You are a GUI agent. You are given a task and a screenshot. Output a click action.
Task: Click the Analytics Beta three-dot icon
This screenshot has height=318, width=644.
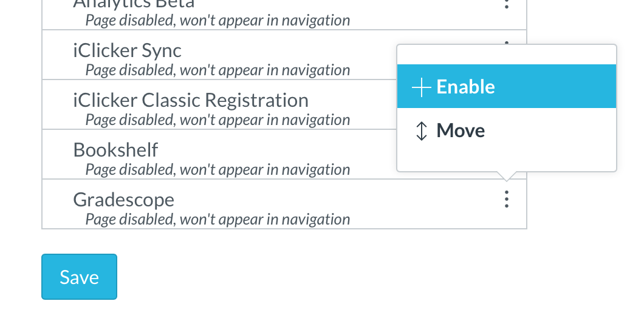(507, 5)
